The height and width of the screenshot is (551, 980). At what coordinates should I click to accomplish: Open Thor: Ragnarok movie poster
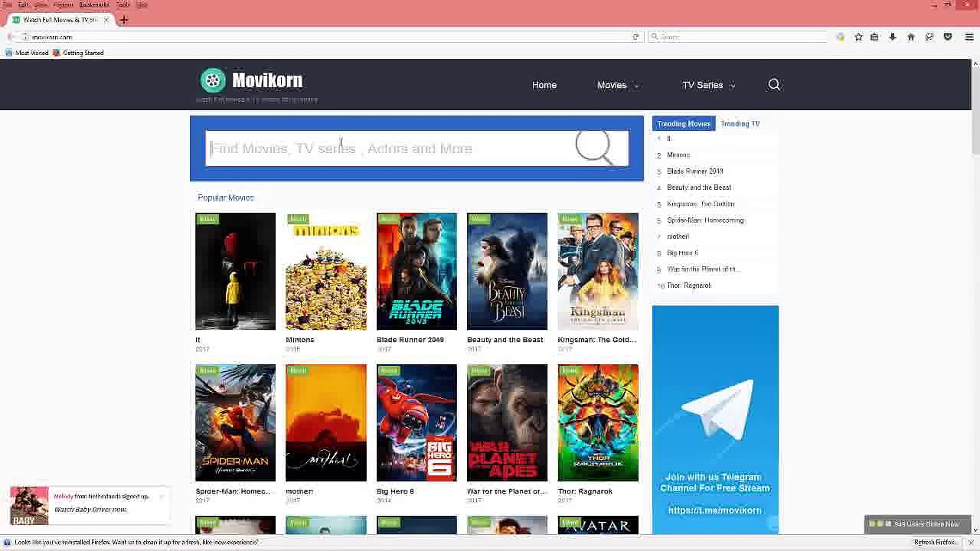click(x=598, y=422)
